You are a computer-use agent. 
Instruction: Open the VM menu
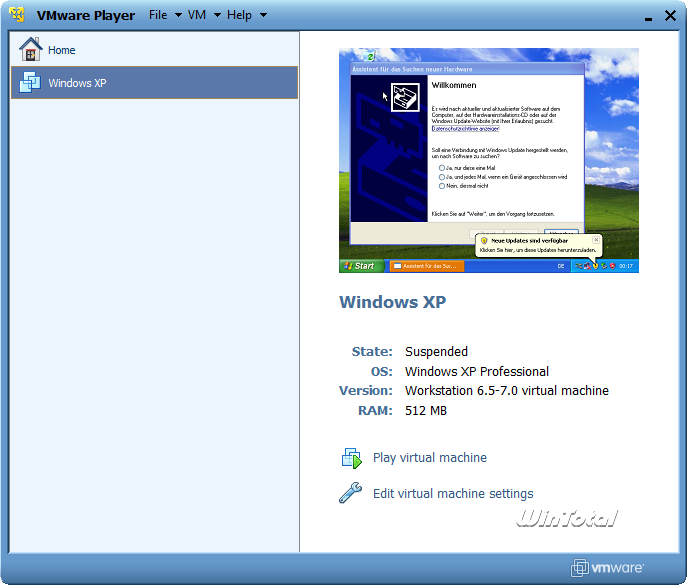[x=197, y=15]
